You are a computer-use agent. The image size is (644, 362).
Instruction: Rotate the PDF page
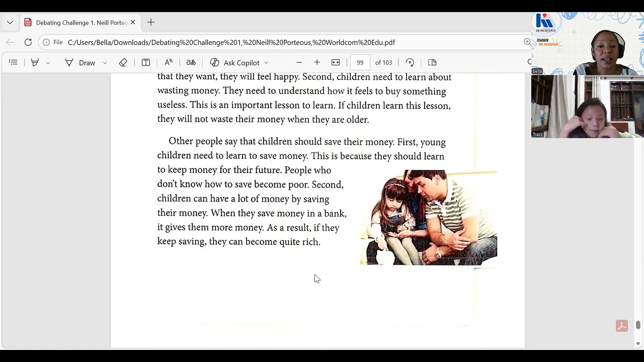[x=410, y=62]
